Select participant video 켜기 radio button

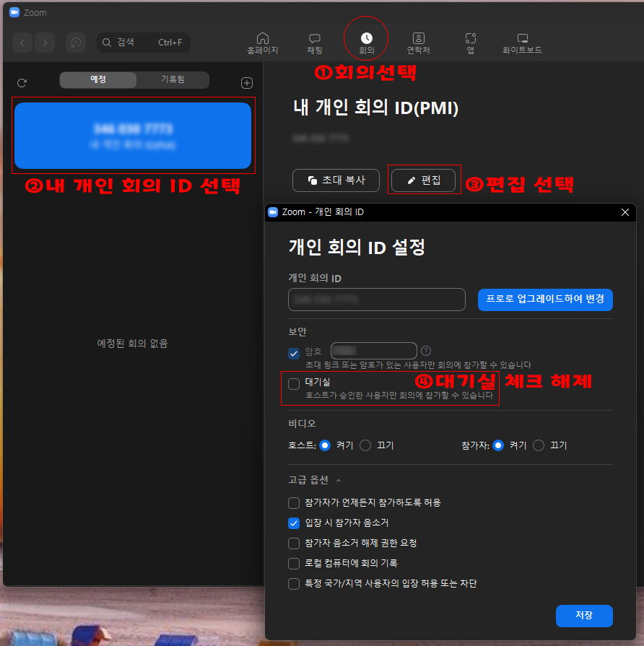(498, 445)
